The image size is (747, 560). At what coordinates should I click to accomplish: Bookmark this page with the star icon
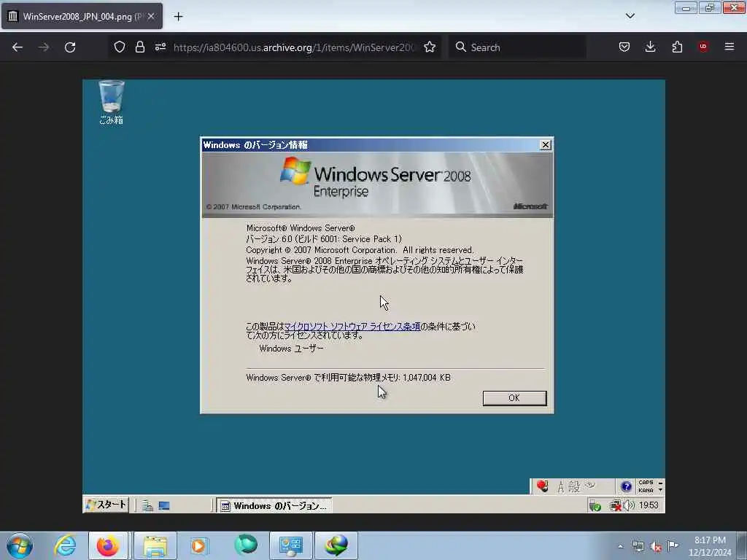coord(430,47)
